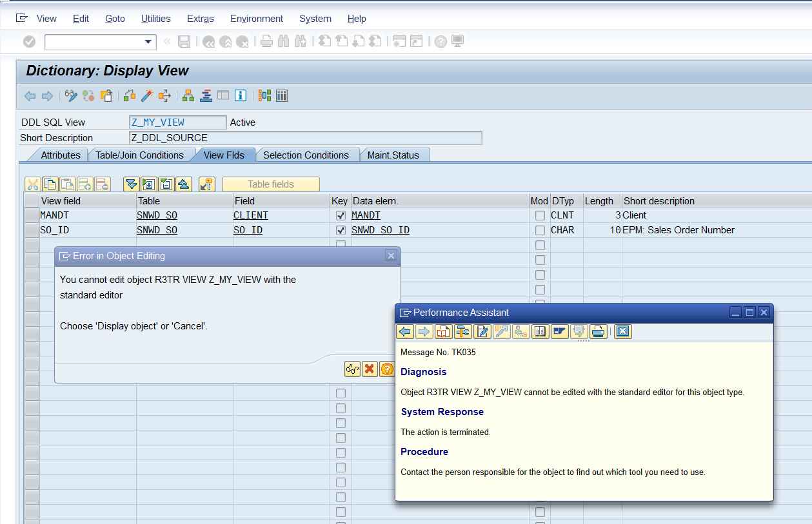Click Display object glasses button in error dialog
Viewport: 812px width, 524px height.
click(x=352, y=369)
